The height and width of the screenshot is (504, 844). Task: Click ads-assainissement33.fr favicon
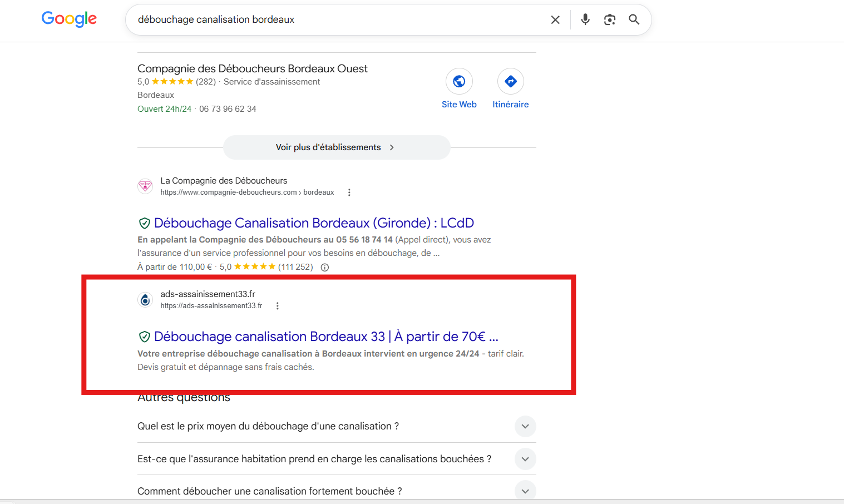click(x=145, y=300)
